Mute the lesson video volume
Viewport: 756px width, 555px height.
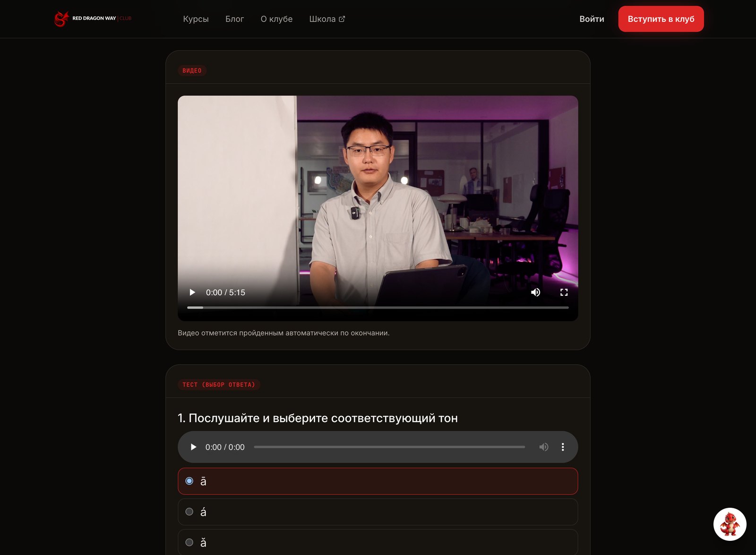pos(535,292)
